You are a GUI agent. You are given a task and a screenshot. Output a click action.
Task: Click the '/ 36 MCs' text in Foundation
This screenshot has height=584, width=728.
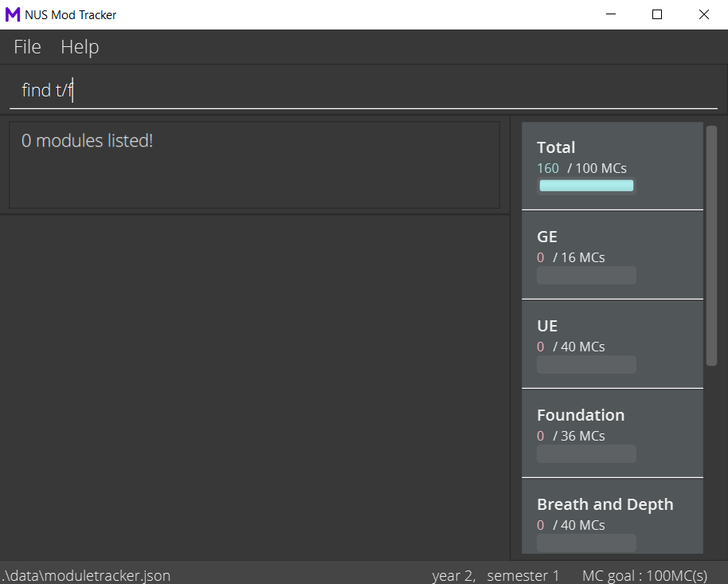pyautogui.click(x=578, y=436)
